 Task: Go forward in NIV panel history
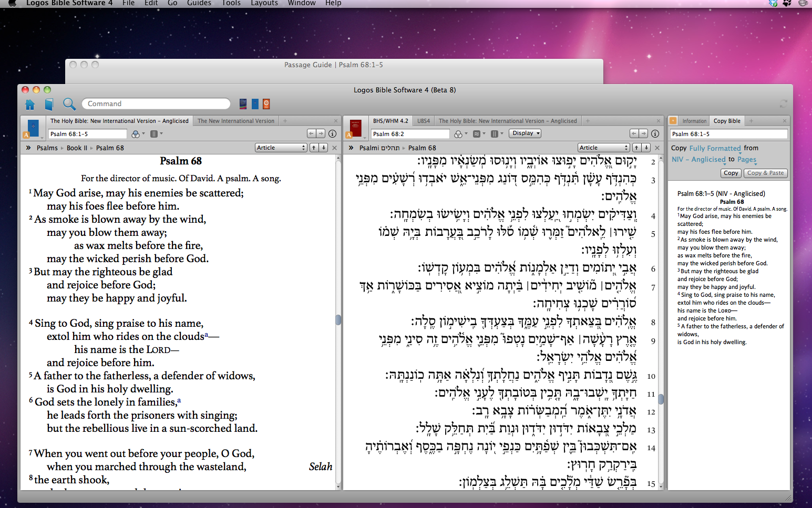click(321, 133)
